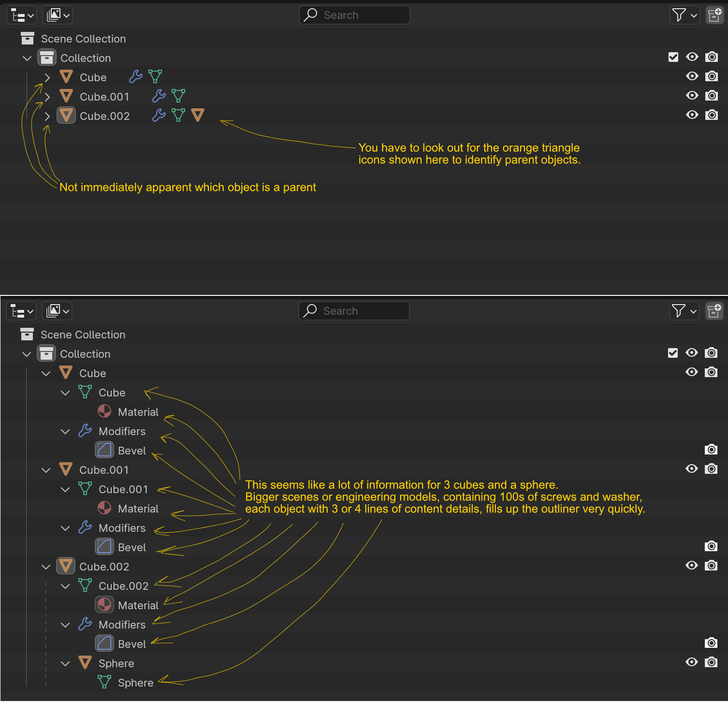Click the new collection icon in top outliner header
728x702 pixels.
point(714,15)
